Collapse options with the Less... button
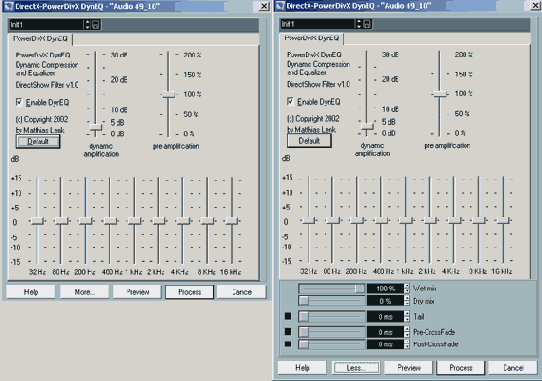The image size is (542, 381). [356, 368]
